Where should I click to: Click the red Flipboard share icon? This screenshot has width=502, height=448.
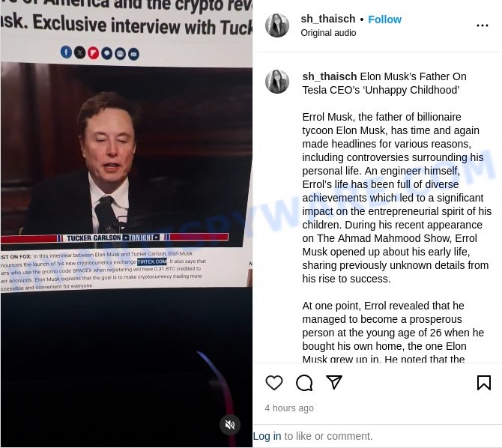click(93, 53)
